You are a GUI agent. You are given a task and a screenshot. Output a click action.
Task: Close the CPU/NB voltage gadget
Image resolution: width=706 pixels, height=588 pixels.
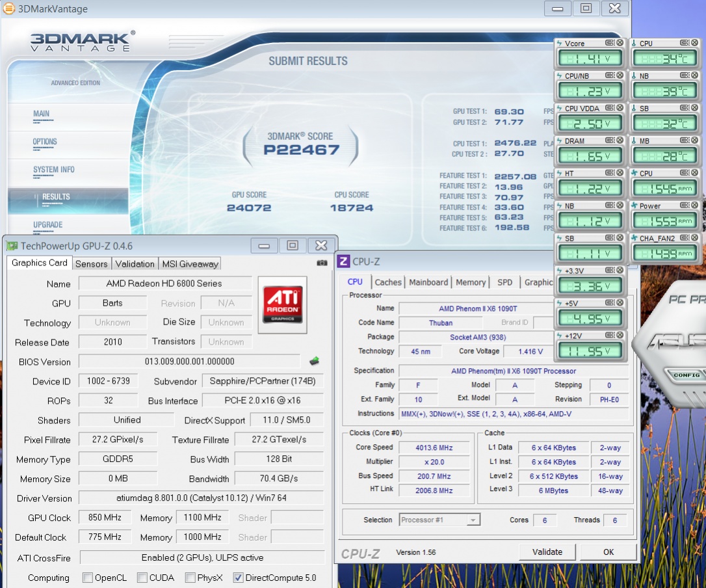click(x=620, y=75)
